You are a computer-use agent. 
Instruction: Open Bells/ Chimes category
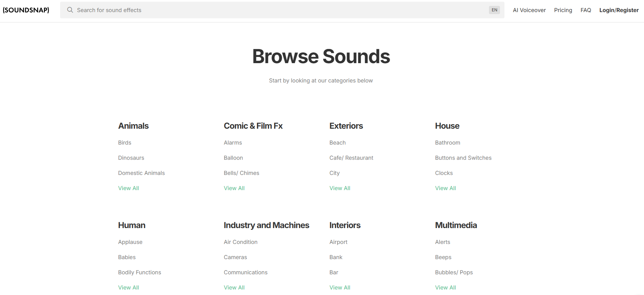[241, 173]
